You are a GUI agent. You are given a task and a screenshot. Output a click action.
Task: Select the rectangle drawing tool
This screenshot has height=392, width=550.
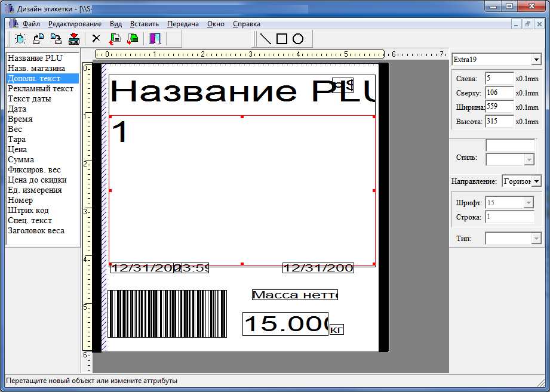pyautogui.click(x=282, y=39)
